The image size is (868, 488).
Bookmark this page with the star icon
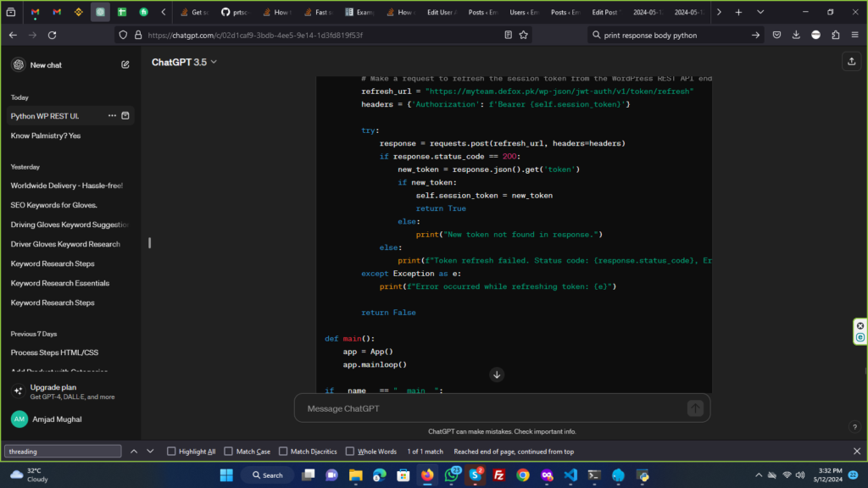point(524,35)
